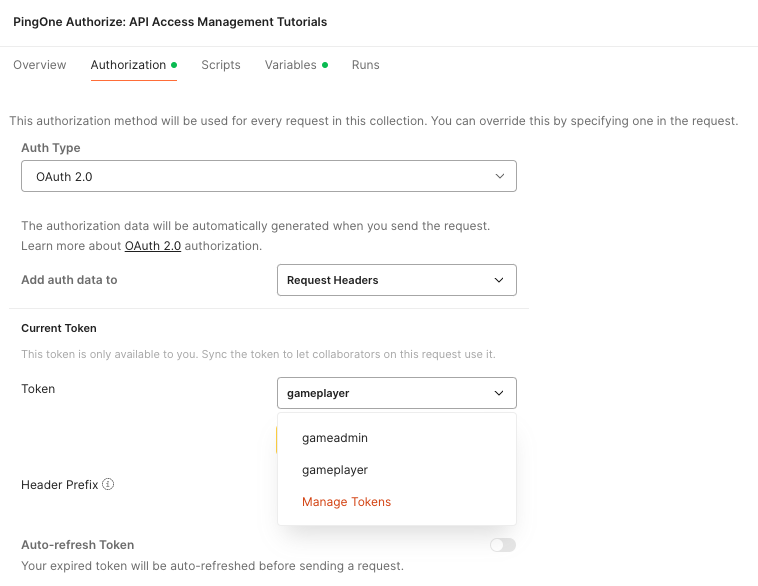The width and height of the screenshot is (758, 586).
Task: Click the green dot beside Variables tab
Action: tap(325, 65)
